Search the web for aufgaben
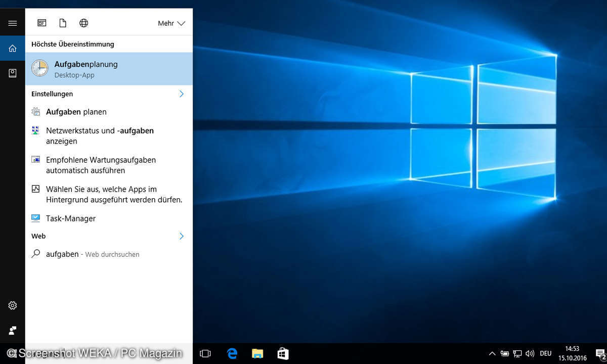 [x=109, y=254]
